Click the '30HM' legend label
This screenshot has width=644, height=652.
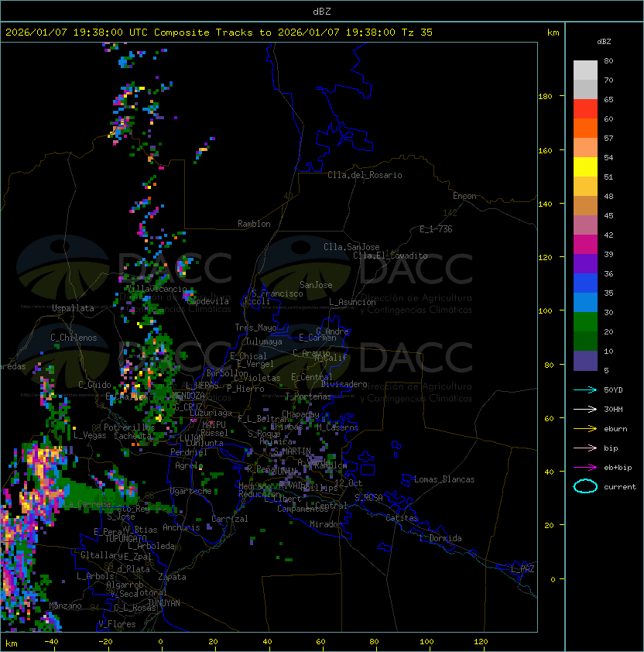613,410
